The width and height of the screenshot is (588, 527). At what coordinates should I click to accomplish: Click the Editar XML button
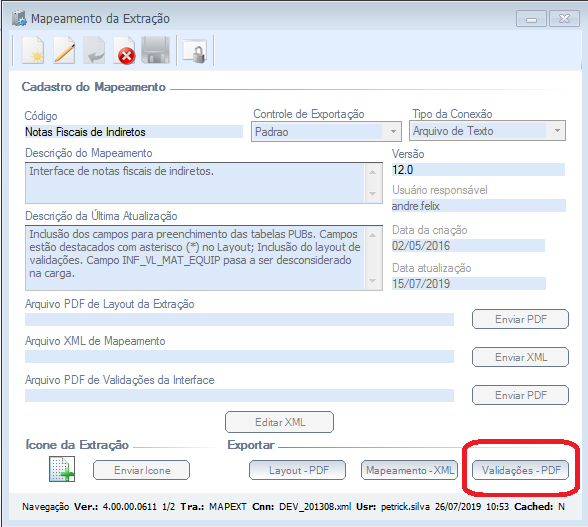[x=279, y=422]
